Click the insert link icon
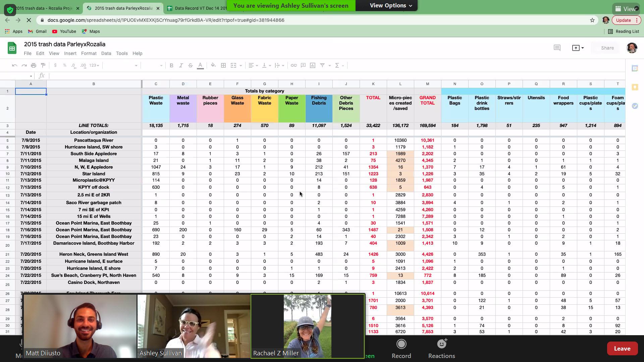 tap(293, 65)
